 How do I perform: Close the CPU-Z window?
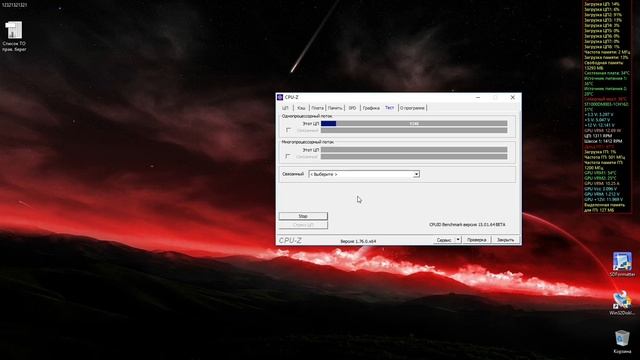[x=513, y=97]
